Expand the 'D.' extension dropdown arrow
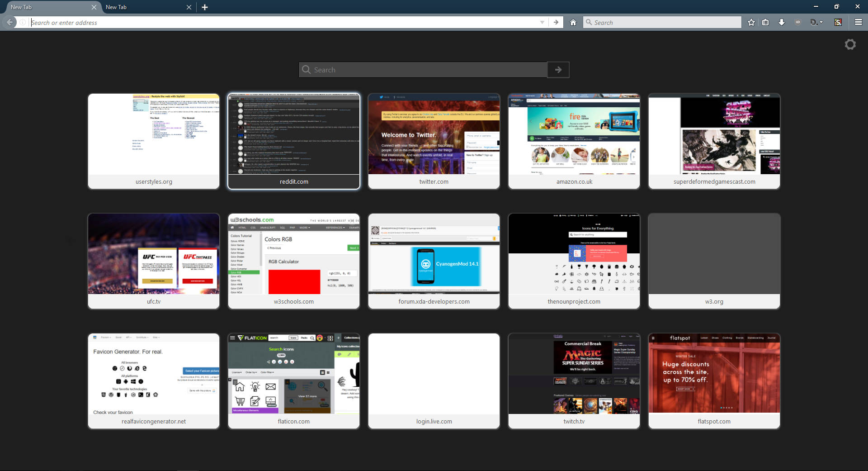868x471 pixels. 821,22
